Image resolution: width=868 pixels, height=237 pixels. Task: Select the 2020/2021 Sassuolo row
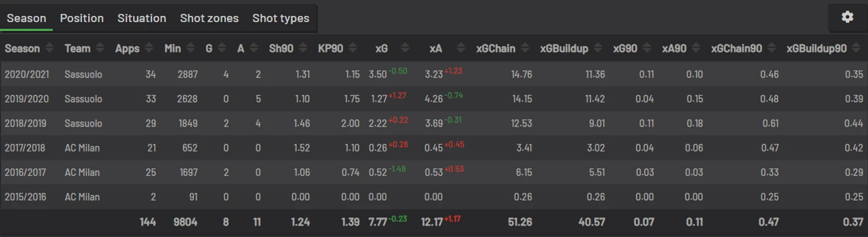tap(434, 74)
